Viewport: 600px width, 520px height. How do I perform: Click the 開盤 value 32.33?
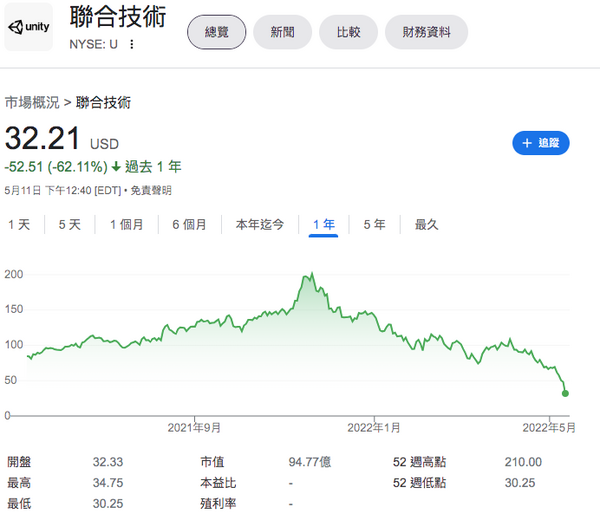point(108,462)
